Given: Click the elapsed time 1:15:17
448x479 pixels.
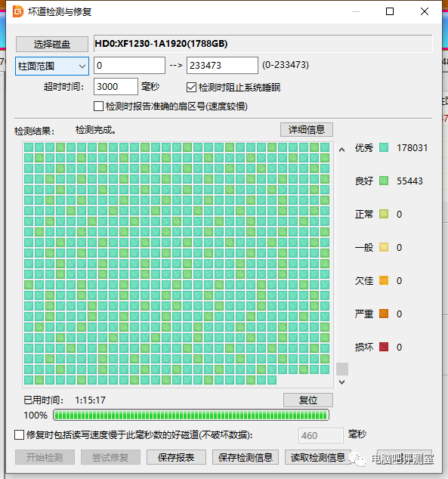Looking at the screenshot, I should (91, 400).
